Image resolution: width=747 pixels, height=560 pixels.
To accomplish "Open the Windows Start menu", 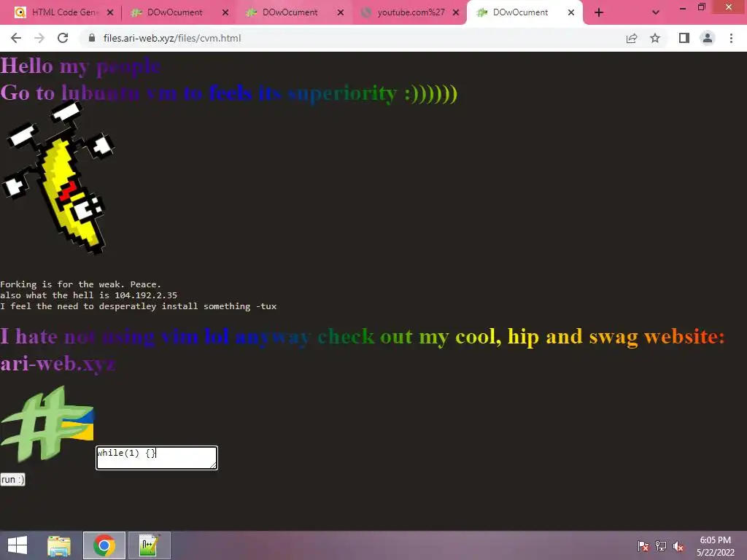I will (x=18, y=545).
